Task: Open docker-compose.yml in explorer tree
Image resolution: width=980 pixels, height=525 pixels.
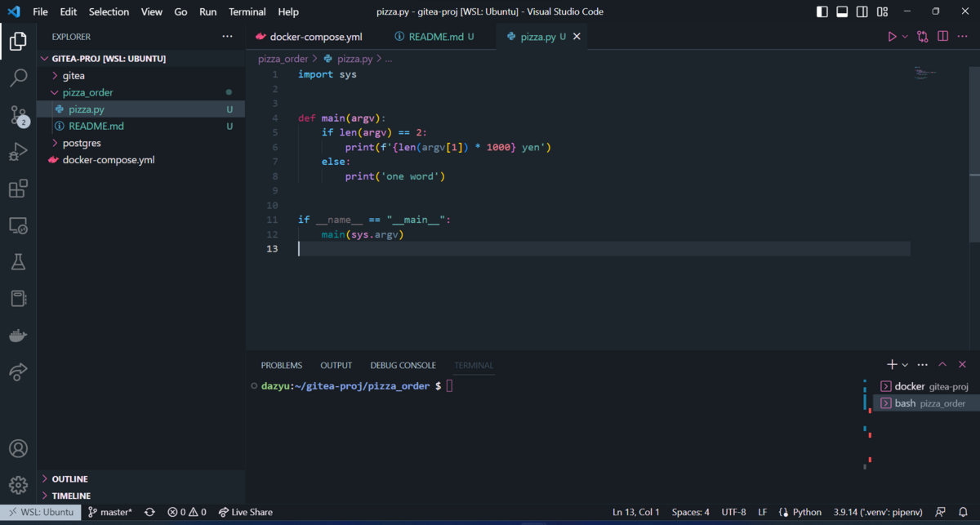Action: (x=109, y=160)
